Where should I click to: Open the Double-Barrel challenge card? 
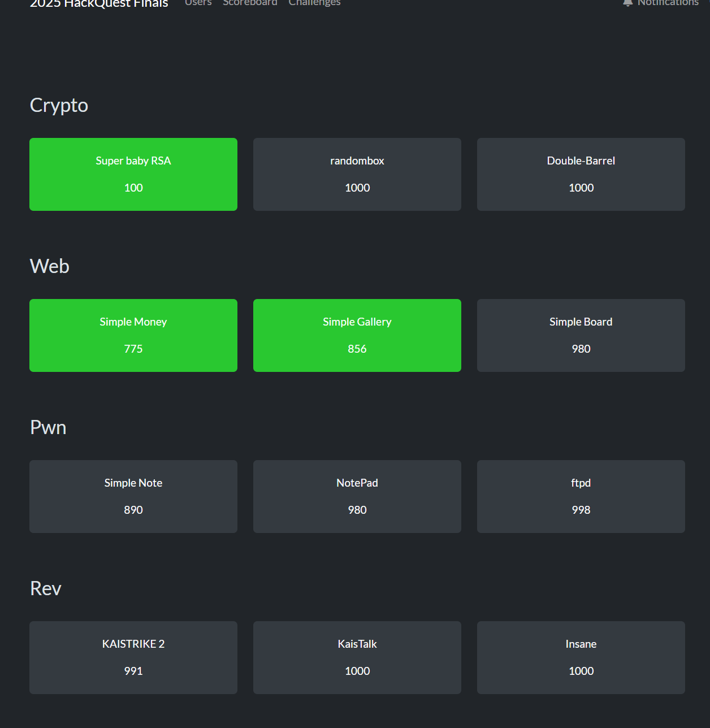click(x=581, y=174)
